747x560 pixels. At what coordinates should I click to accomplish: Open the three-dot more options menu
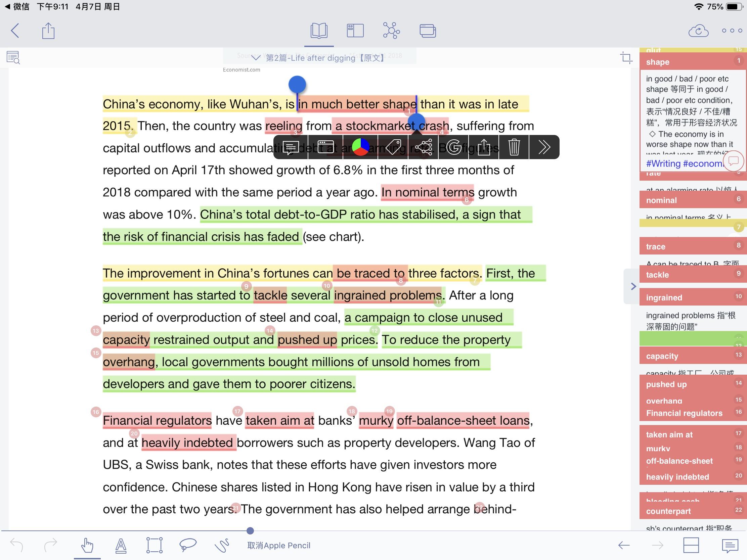click(732, 31)
